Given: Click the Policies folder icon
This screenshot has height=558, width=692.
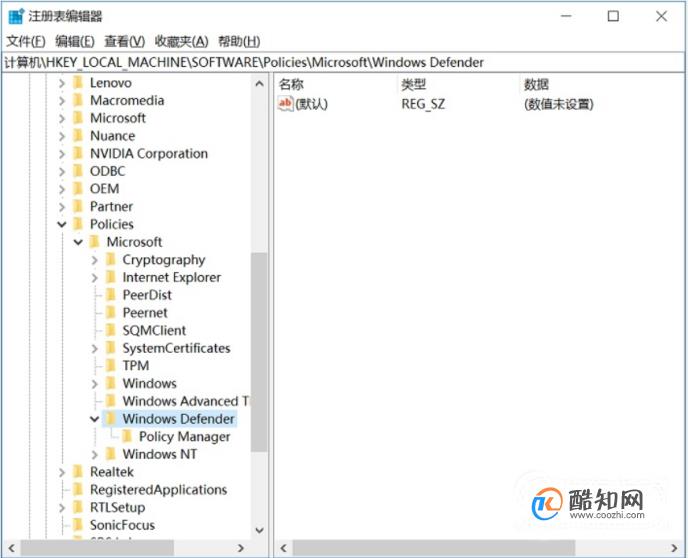Looking at the screenshot, I should click(x=78, y=224).
